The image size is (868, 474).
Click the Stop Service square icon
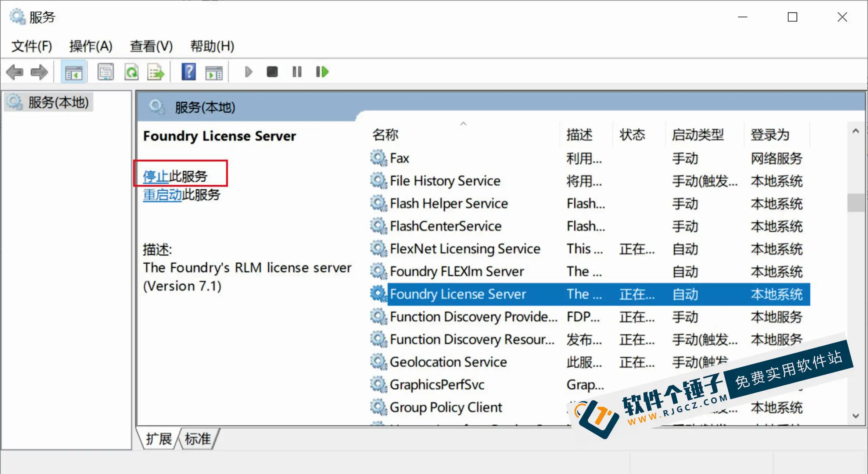click(272, 72)
